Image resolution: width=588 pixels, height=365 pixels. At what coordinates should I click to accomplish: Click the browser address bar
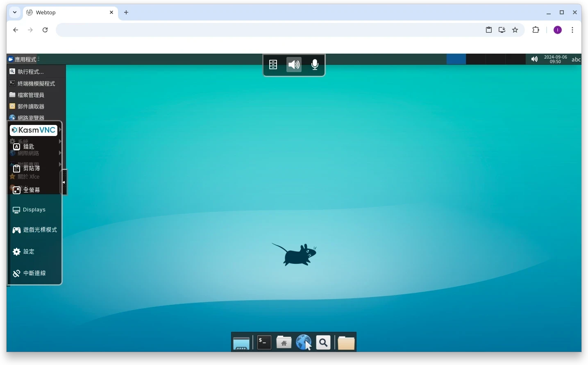click(x=266, y=30)
